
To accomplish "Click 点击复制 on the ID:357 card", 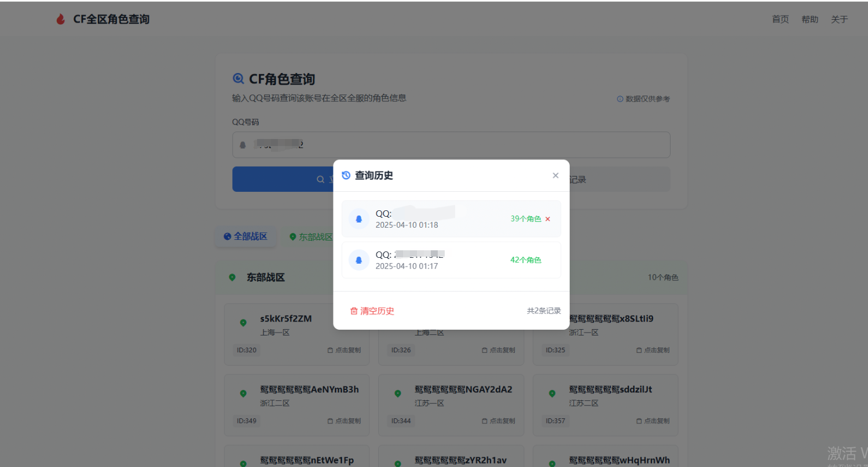I will coord(653,421).
